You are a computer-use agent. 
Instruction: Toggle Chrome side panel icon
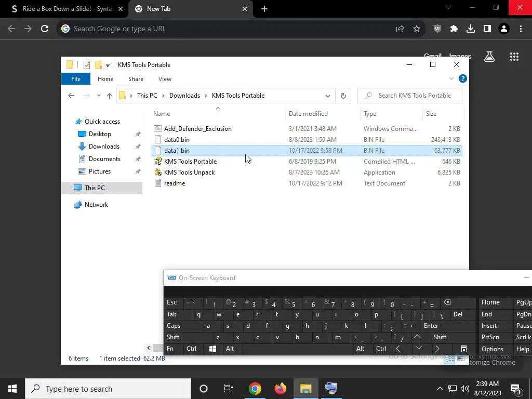click(487, 29)
